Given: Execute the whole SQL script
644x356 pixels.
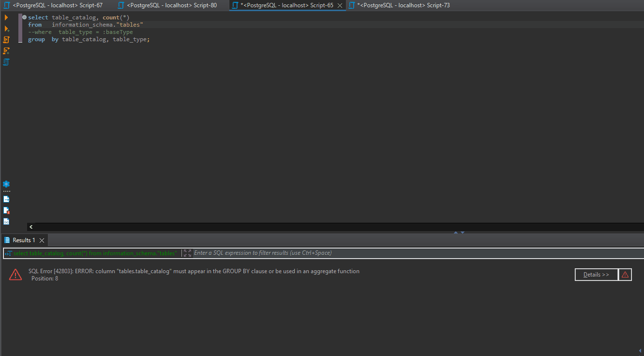Looking at the screenshot, I should tap(6, 39).
